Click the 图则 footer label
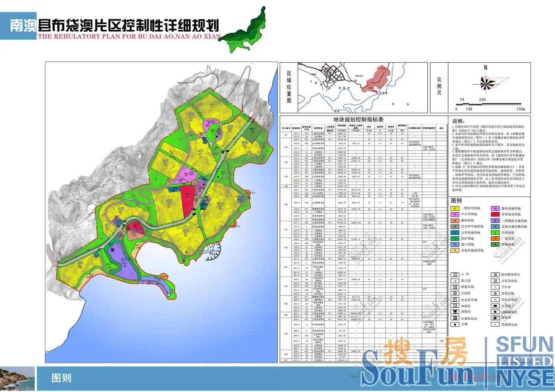 (61, 378)
